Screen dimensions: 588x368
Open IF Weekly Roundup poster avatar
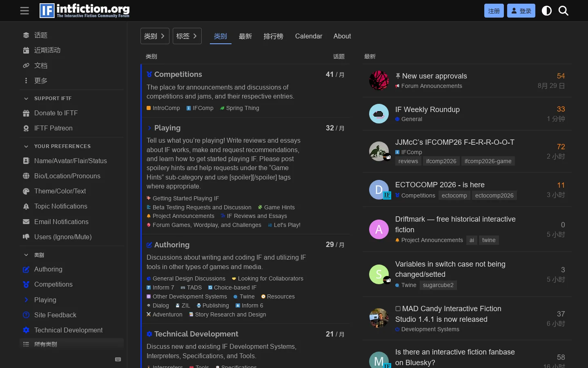coord(379,114)
